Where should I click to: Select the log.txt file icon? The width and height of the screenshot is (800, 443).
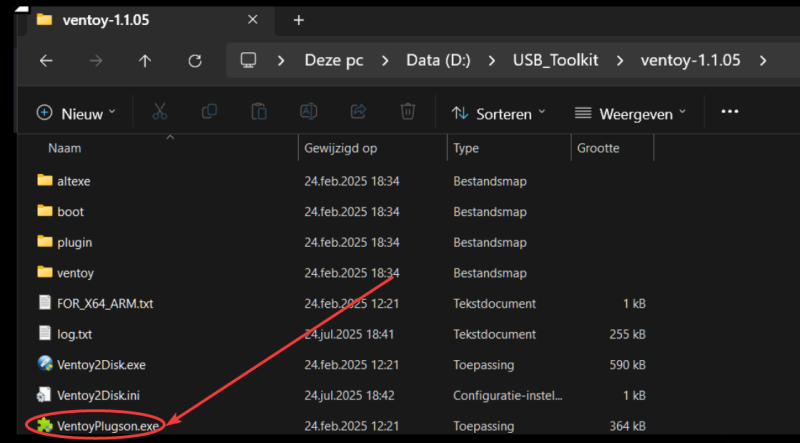(45, 333)
